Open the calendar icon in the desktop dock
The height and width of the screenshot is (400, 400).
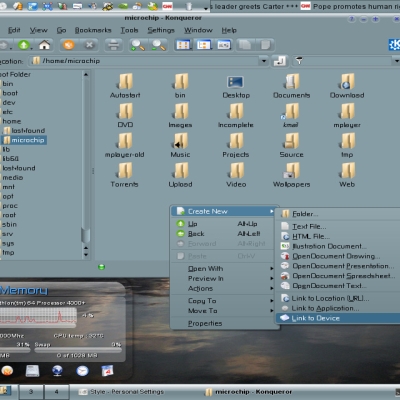[x=107, y=371]
